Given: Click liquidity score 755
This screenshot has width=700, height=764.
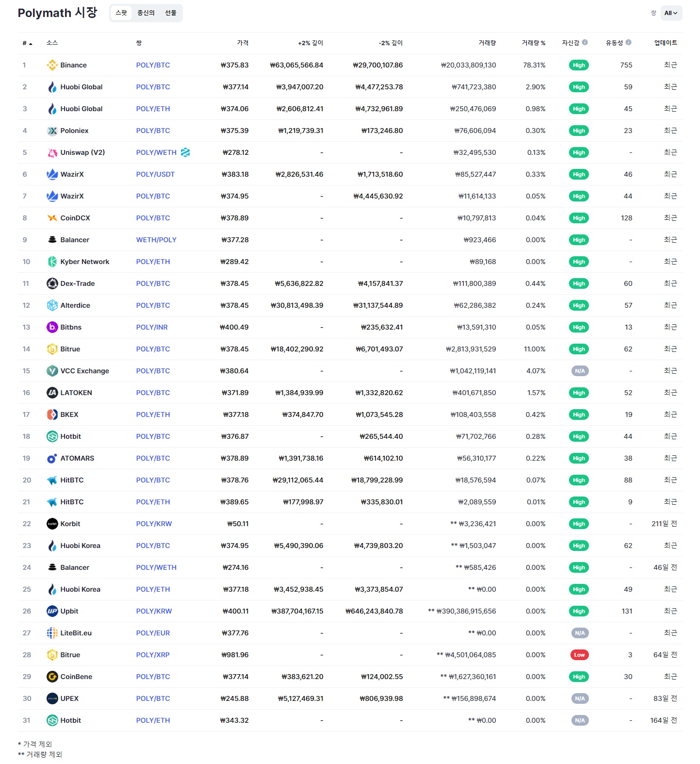Looking at the screenshot, I should 626,65.
